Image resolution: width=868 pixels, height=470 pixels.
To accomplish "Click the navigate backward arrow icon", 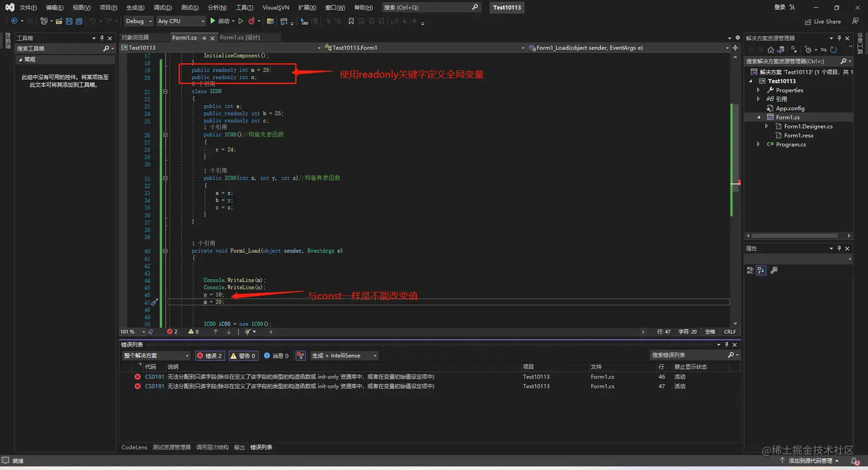I will pyautogui.click(x=14, y=21).
